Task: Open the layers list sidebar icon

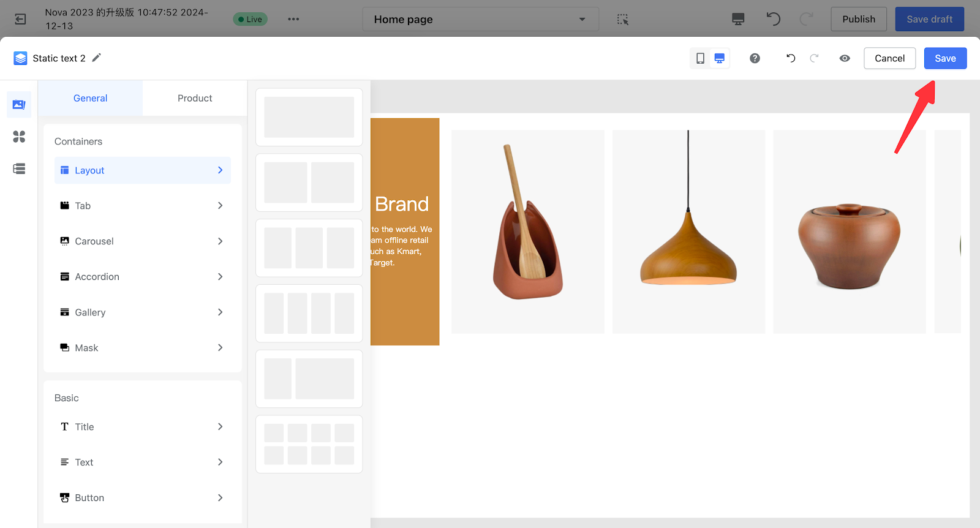Action: pos(19,168)
